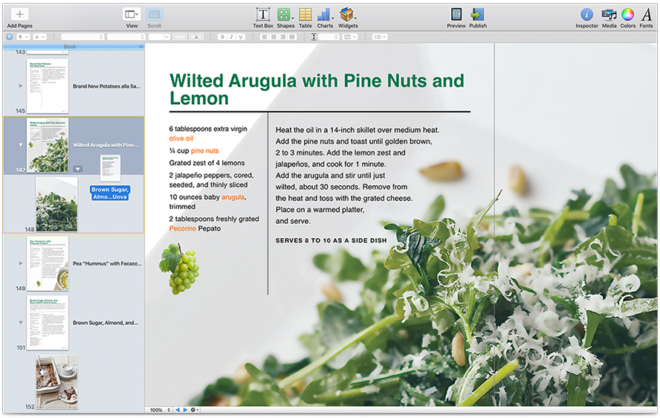This screenshot has height=418, width=660.
Task: Click the Preview toolbar icon
Action: pyautogui.click(x=456, y=18)
